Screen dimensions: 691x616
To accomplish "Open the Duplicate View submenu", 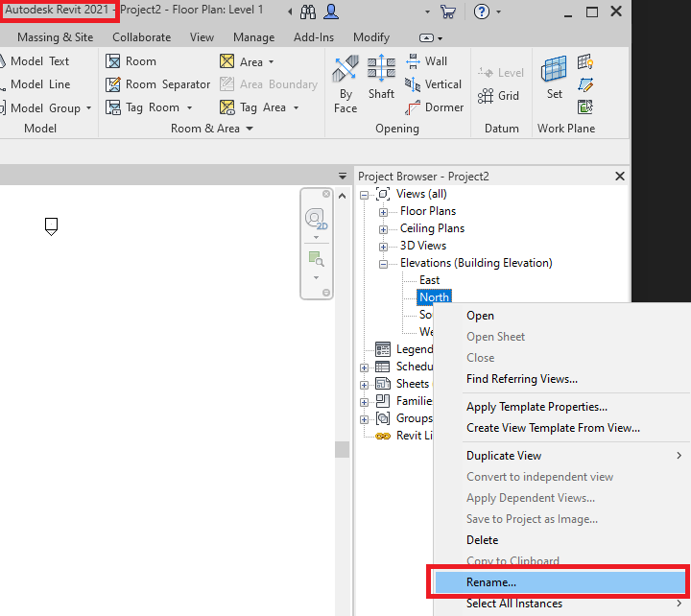I will 562,456.
